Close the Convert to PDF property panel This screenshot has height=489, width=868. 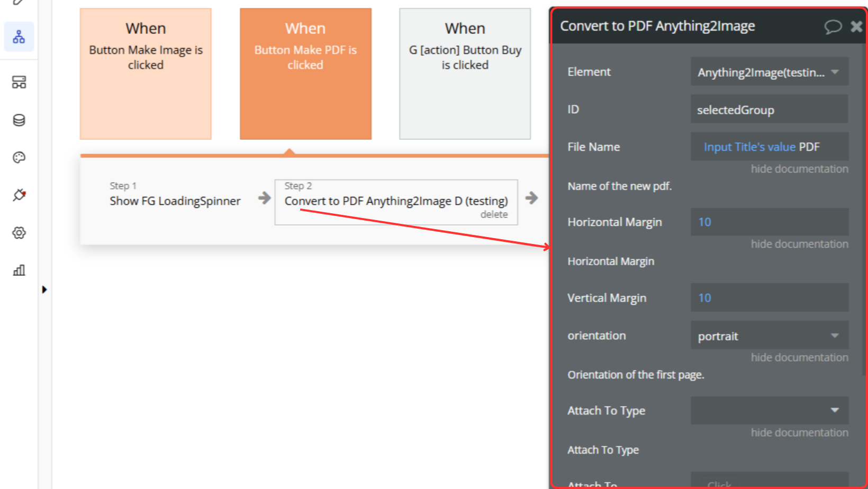coord(856,26)
